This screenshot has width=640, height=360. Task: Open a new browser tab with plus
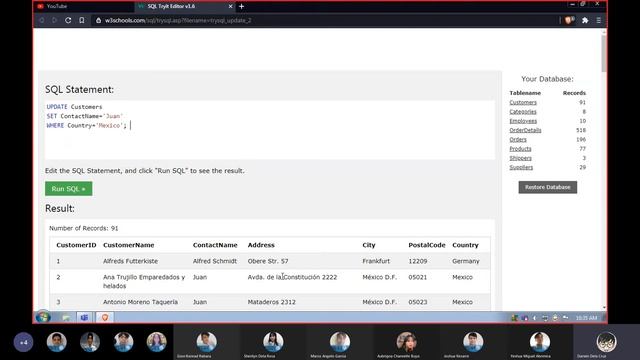pyautogui.click(x=241, y=6)
